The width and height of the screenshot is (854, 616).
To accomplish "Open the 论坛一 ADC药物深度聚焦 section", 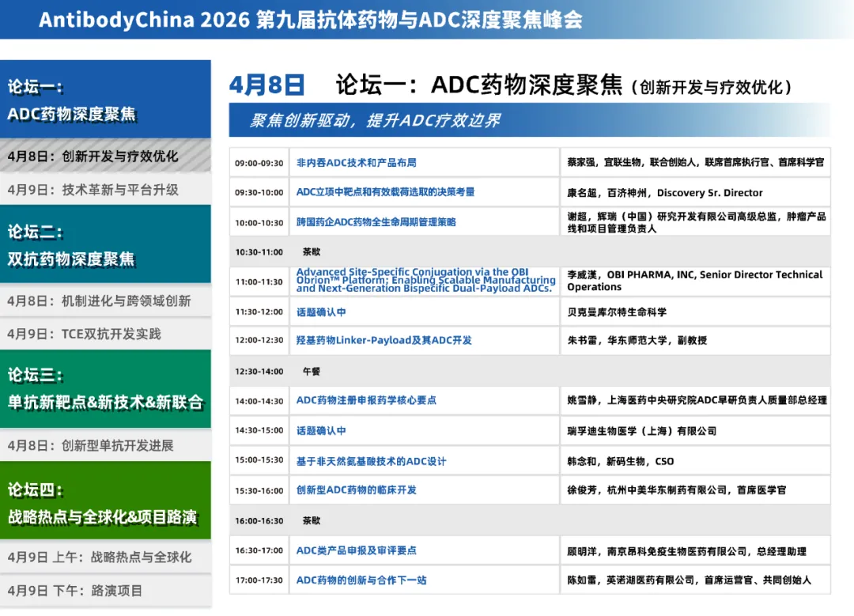I will point(105,99).
